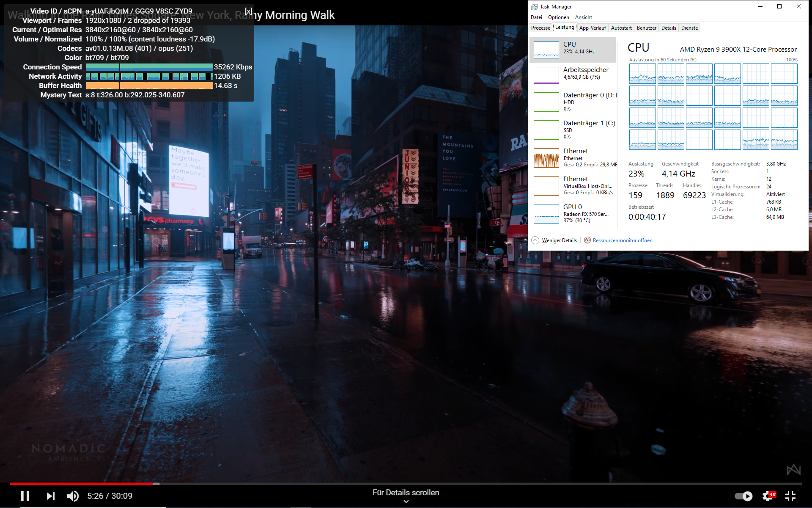The width and height of the screenshot is (812, 508).
Task: Open the 4K video settings gear
Action: point(768,496)
